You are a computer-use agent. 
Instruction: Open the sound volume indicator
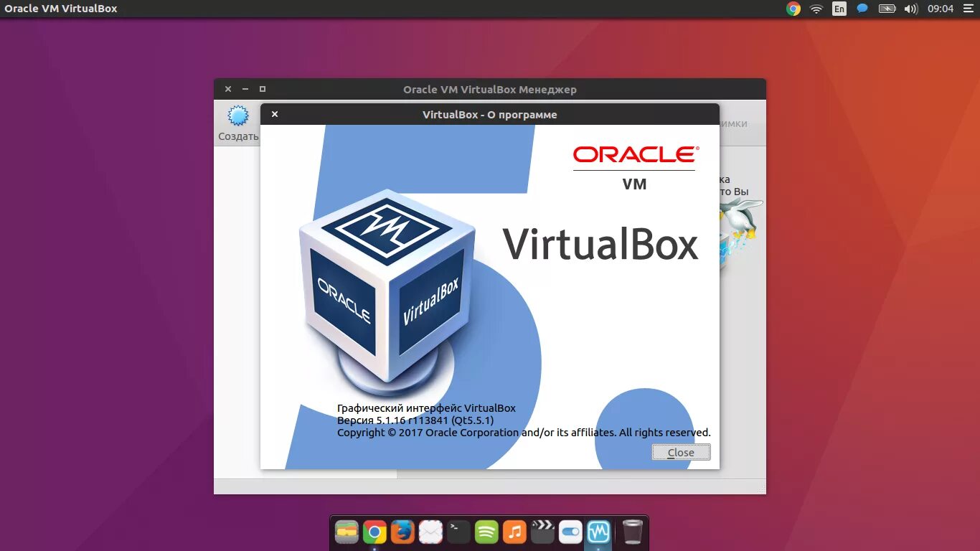[x=911, y=9]
